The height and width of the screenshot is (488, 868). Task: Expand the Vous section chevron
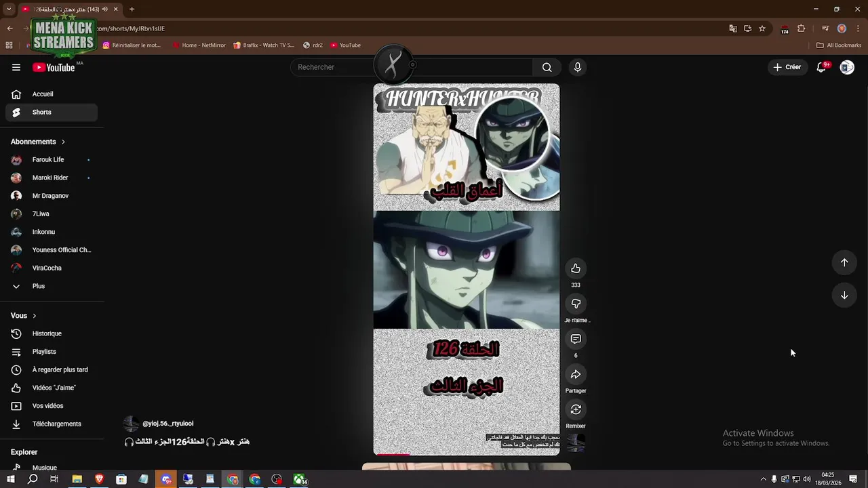(35, 316)
